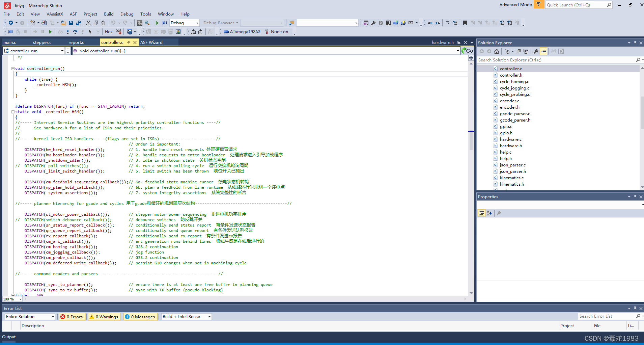The height and width of the screenshot is (345, 644).
Task: Open the Output panel tab
Action: 9,337
